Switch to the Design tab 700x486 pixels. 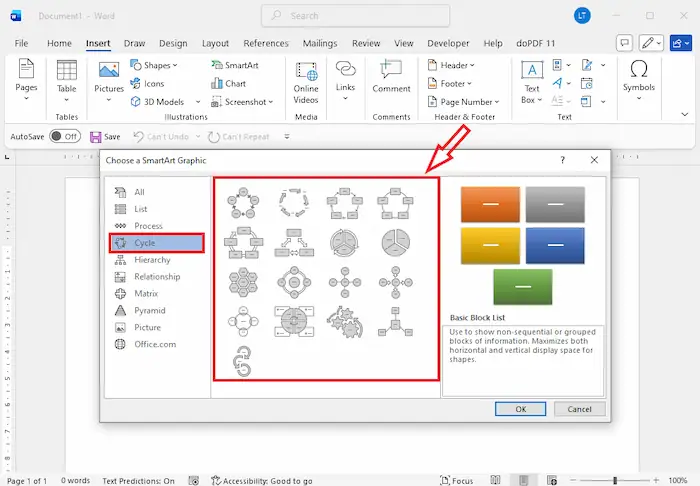[173, 43]
